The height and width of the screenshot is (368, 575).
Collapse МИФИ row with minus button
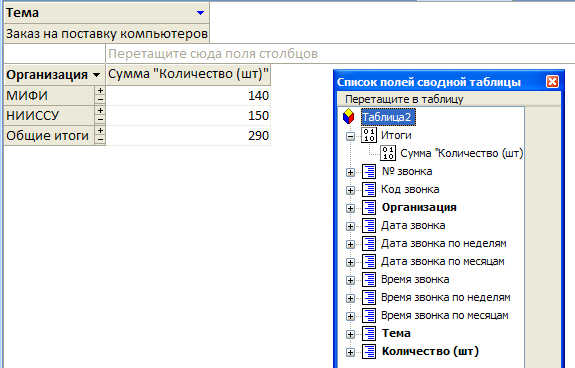[100, 99]
